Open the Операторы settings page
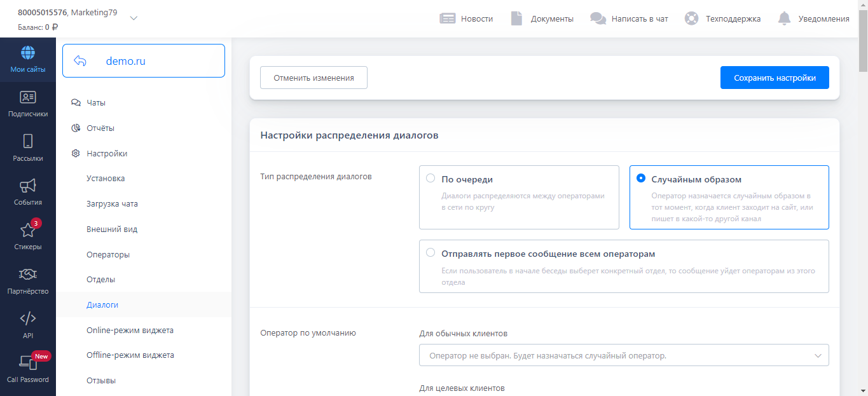This screenshot has width=868, height=396. [108, 254]
